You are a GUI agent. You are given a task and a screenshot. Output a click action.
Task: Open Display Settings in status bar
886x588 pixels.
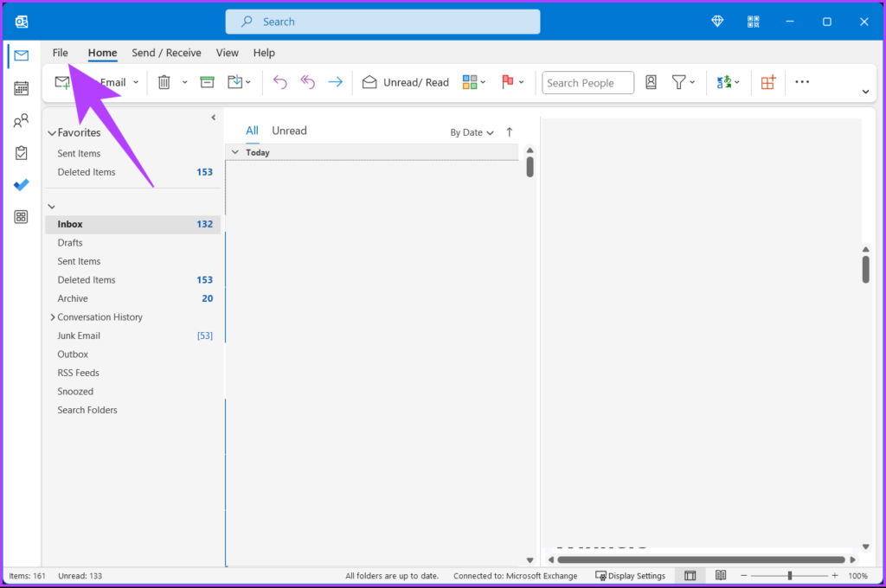(630, 576)
